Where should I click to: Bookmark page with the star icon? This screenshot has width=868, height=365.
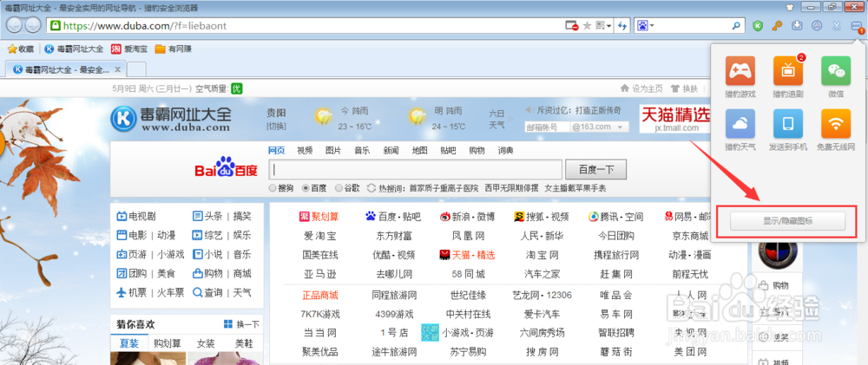[x=588, y=25]
